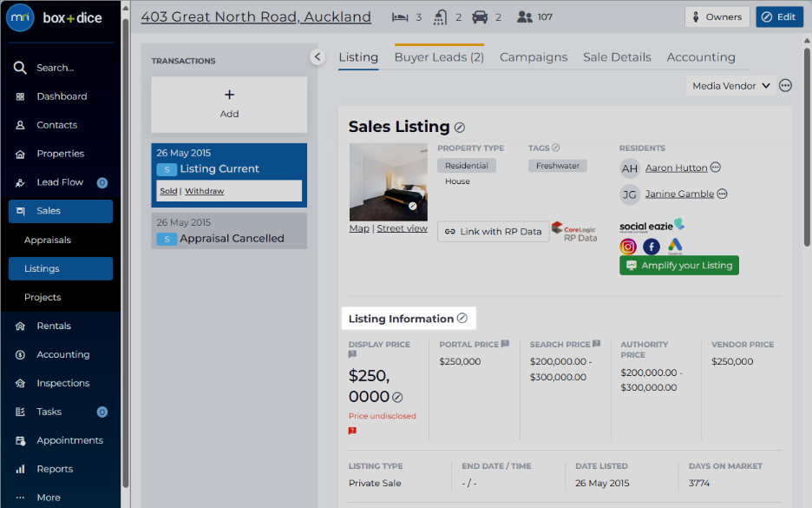Click the car spaces icon

click(480, 17)
